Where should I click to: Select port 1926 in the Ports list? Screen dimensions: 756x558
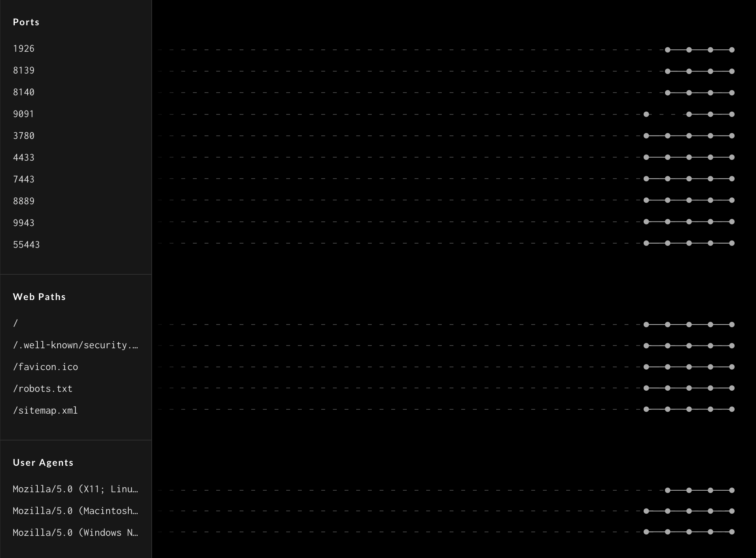point(23,48)
